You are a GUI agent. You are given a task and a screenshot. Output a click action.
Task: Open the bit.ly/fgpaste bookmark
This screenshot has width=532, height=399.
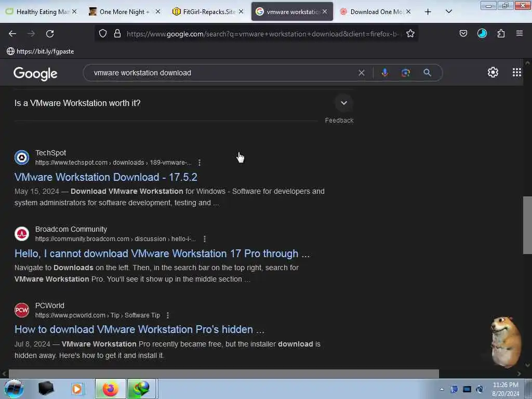click(41, 51)
